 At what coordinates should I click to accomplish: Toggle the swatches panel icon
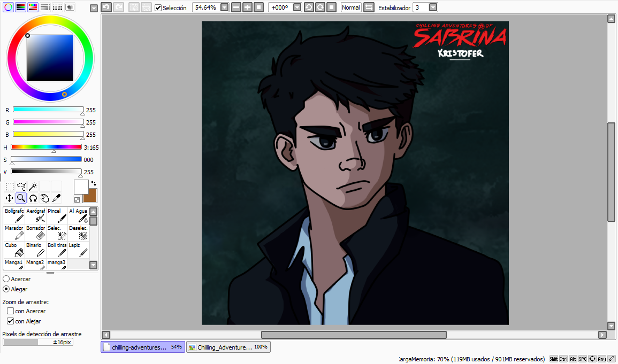coord(58,7)
